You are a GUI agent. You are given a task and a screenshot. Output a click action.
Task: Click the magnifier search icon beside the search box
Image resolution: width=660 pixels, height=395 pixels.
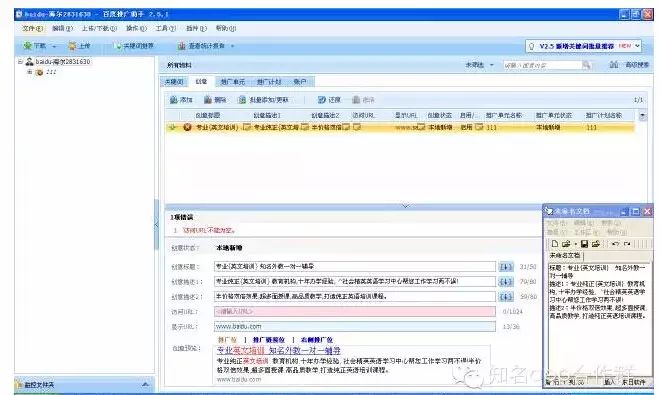(586, 65)
